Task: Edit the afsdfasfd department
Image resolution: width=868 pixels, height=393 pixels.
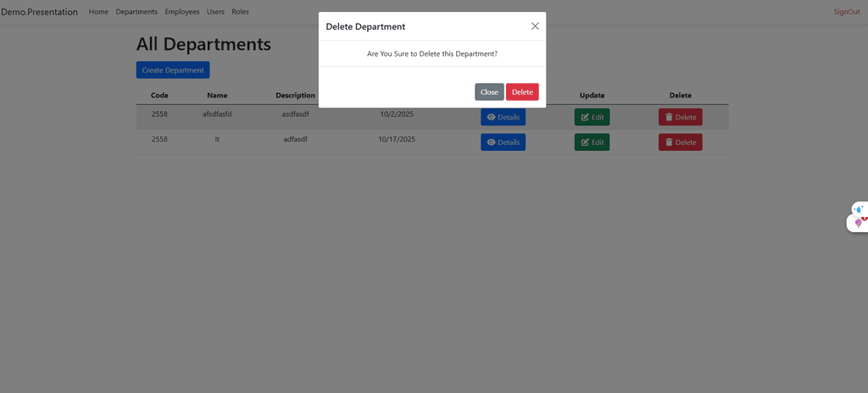Action: tap(592, 118)
